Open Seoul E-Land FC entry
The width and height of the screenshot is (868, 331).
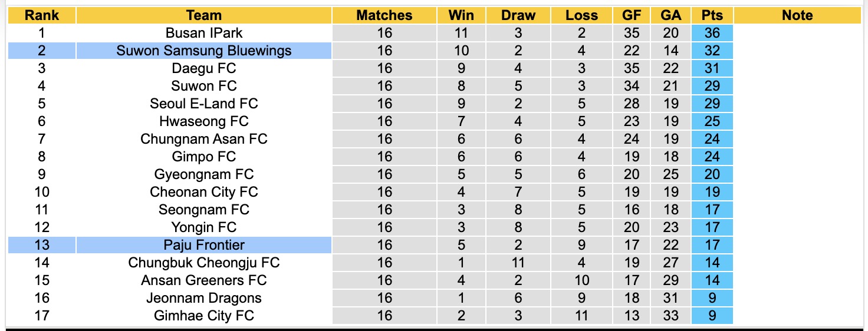204,104
